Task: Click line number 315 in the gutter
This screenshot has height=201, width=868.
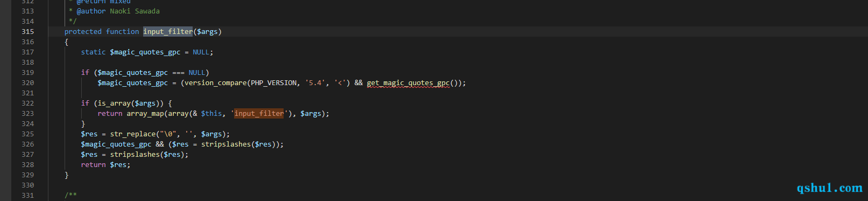Action: tap(27, 32)
